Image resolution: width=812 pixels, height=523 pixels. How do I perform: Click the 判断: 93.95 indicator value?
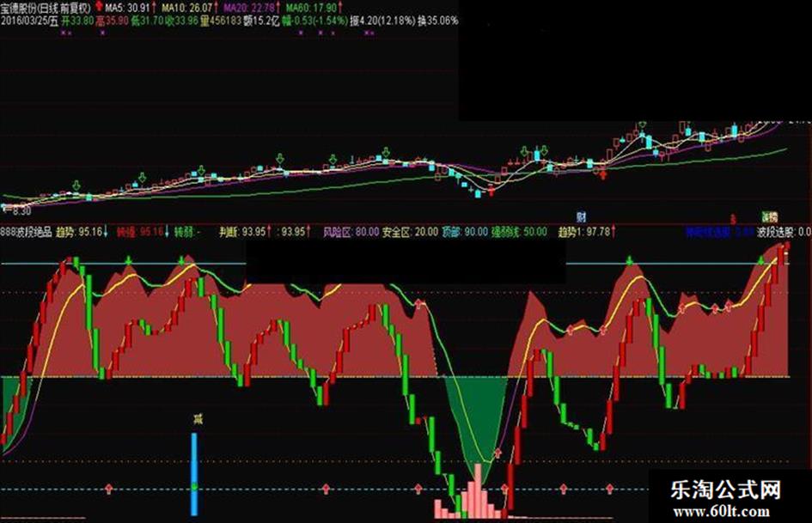(x=244, y=232)
